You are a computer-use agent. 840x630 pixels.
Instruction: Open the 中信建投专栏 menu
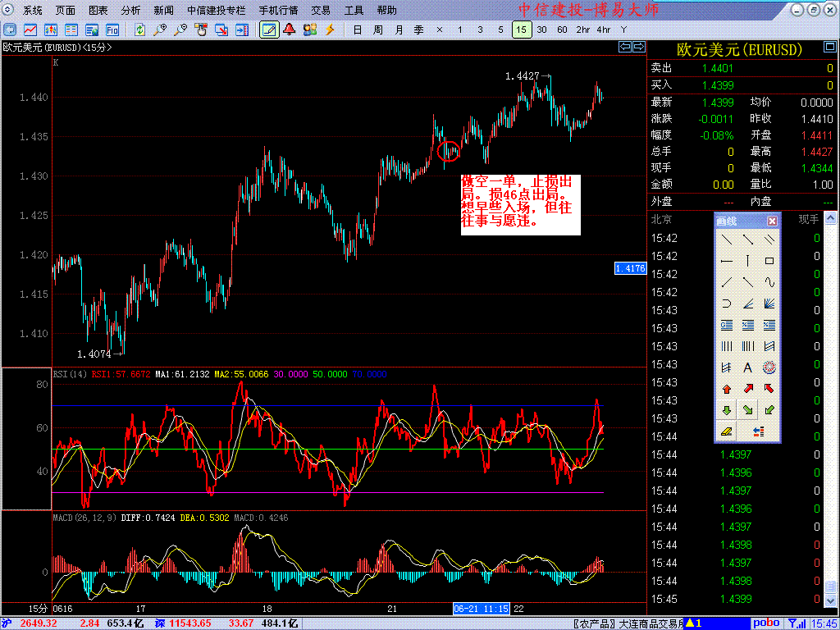[217, 10]
